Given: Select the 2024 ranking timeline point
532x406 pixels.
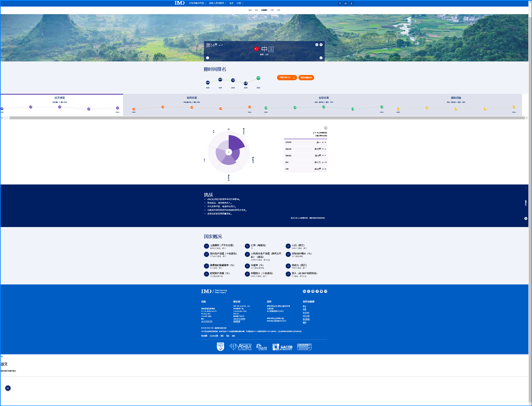Looking at the screenshot, I should 258,78.
